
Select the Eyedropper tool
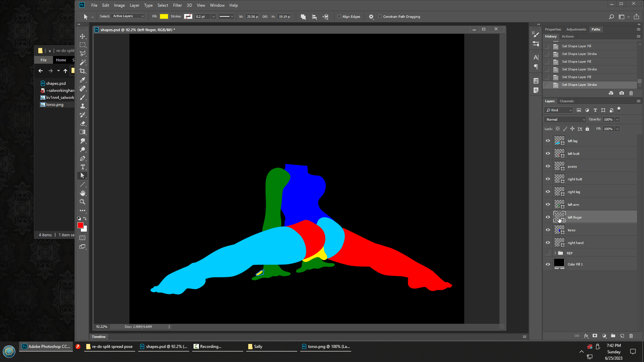(x=83, y=80)
